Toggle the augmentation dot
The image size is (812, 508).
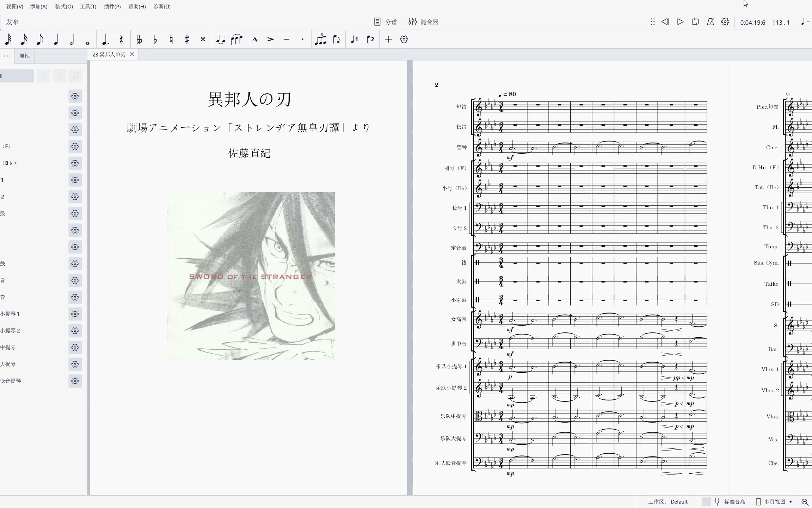pos(105,40)
